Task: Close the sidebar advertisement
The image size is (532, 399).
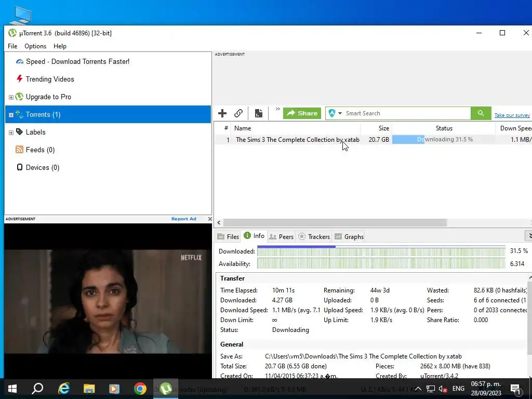Action: (x=210, y=219)
